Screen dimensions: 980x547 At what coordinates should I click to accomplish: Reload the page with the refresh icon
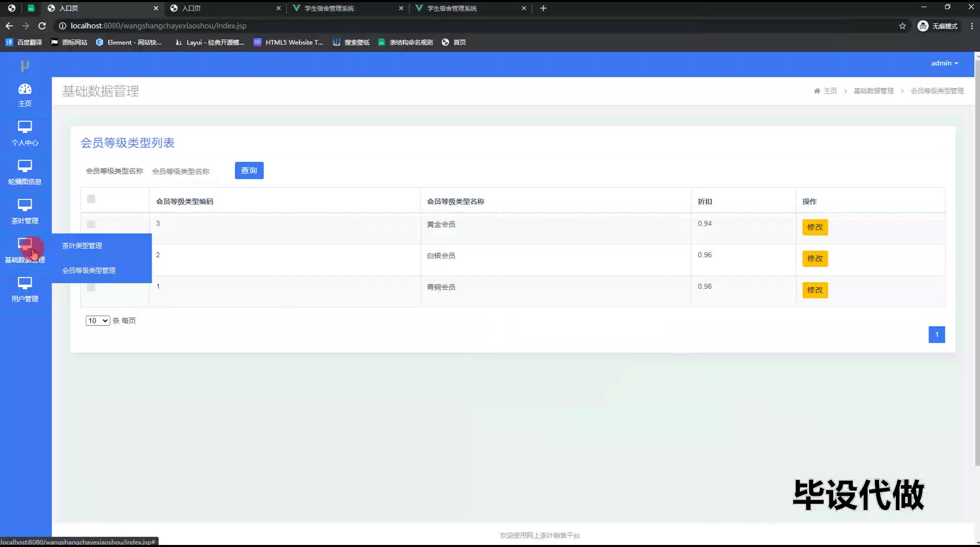coord(42,26)
